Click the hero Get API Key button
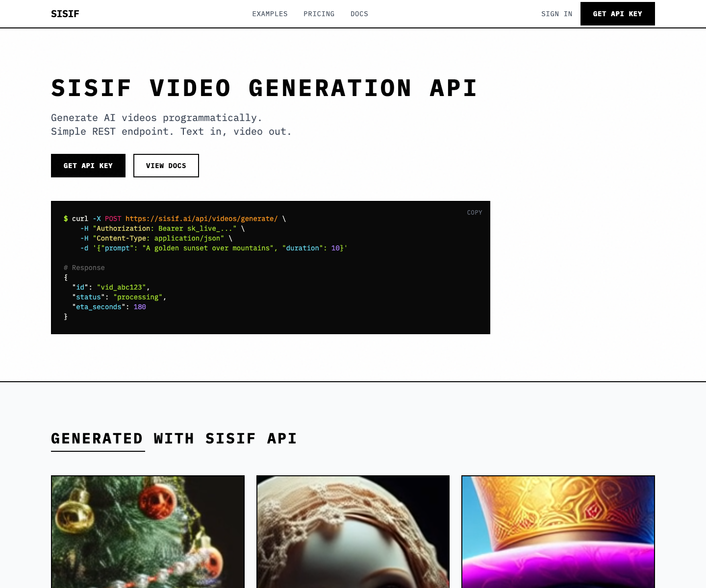This screenshot has width=706, height=588. [88, 166]
